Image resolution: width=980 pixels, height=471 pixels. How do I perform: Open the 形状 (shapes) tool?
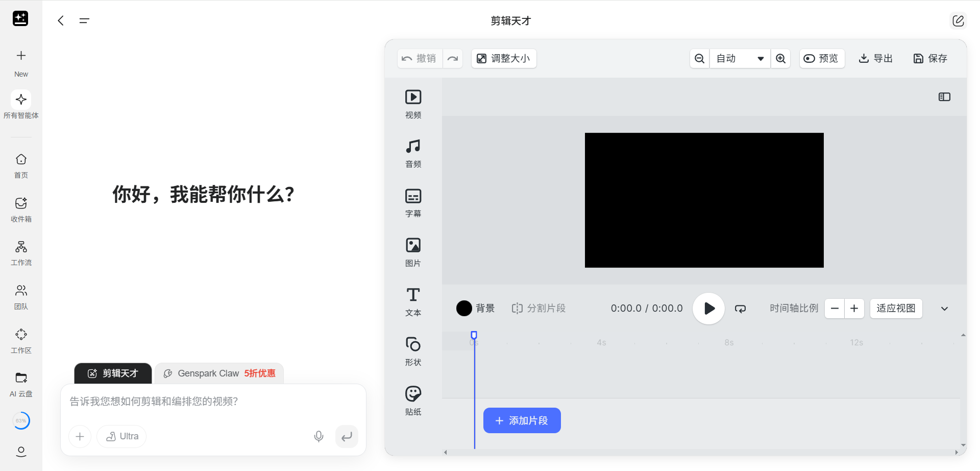point(413,351)
